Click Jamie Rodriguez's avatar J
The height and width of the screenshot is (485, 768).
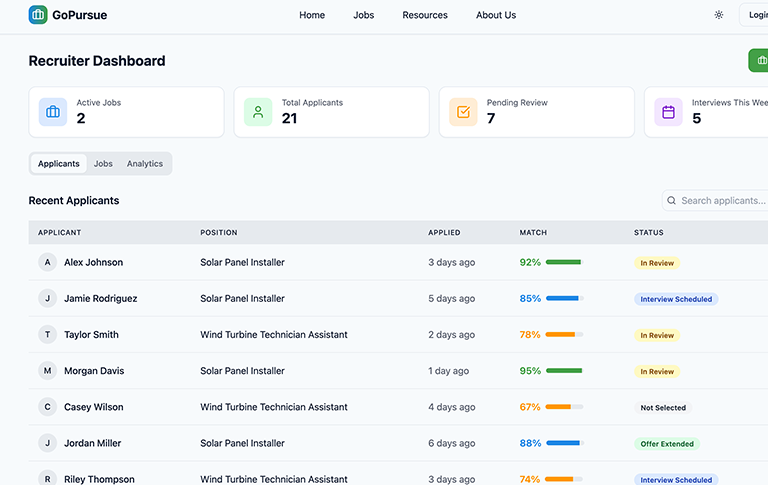click(x=48, y=298)
